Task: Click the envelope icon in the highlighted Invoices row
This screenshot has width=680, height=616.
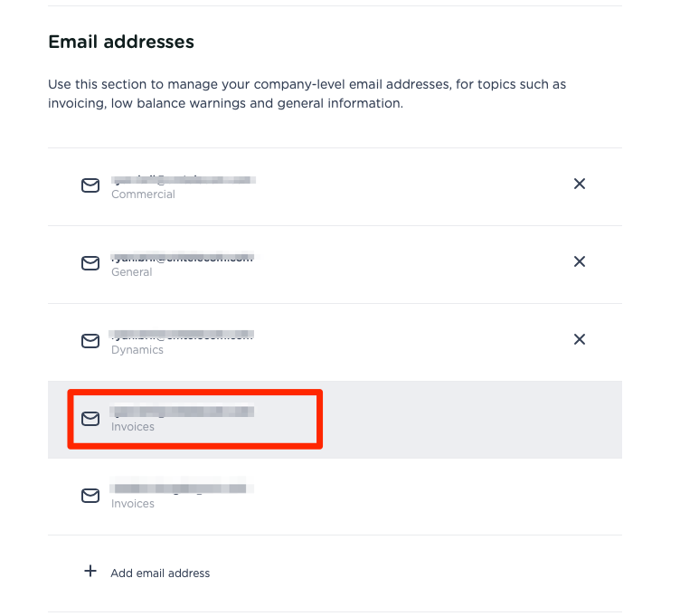Action: 90,419
